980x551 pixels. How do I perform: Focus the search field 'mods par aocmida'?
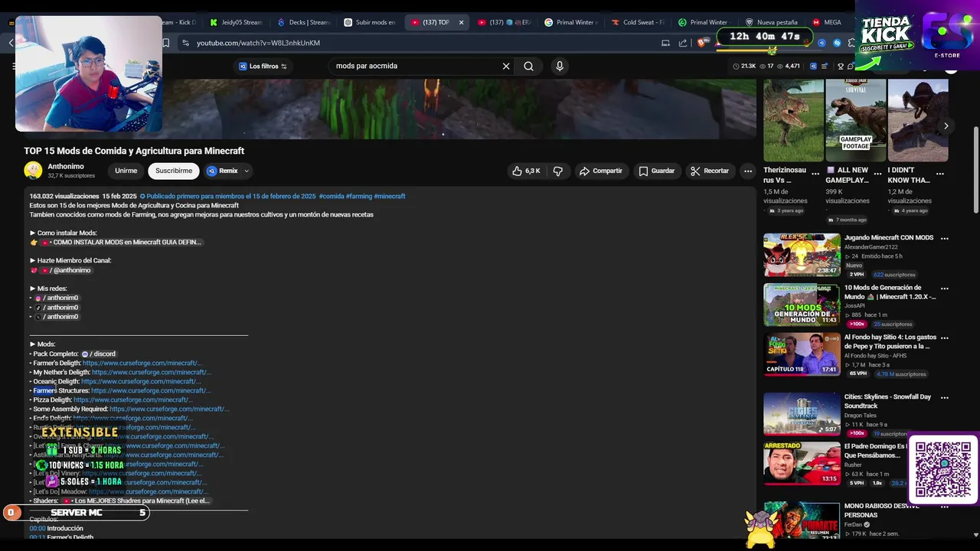413,66
